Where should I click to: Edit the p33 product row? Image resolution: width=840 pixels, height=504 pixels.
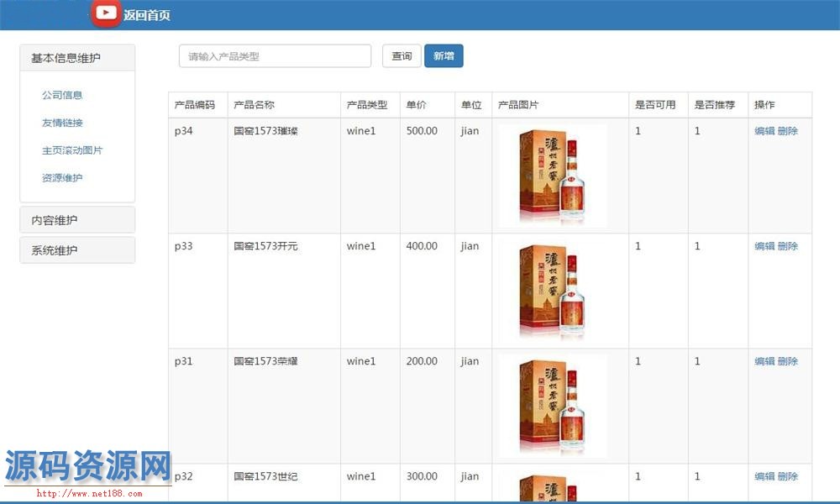764,246
